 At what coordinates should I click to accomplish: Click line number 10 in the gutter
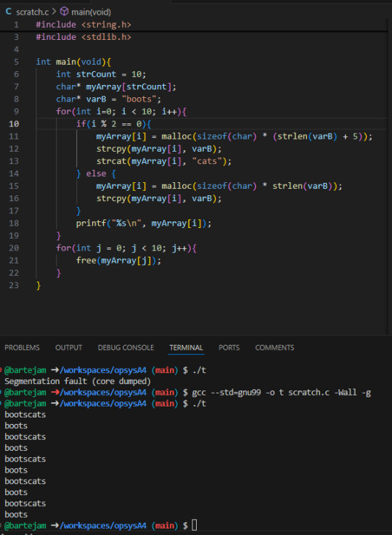tap(14, 124)
